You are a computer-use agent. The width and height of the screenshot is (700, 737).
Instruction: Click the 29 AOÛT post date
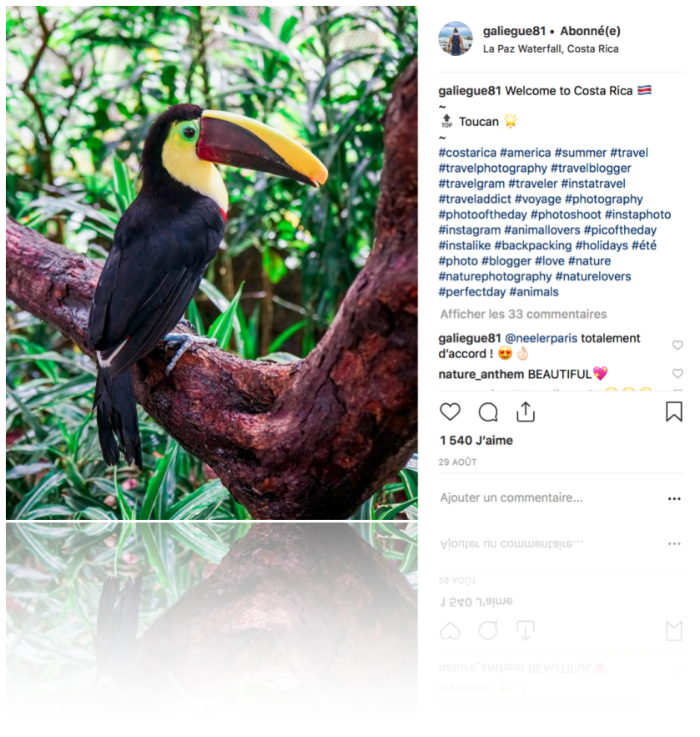click(457, 462)
